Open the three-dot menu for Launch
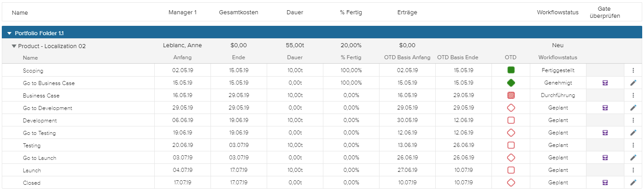644x191 pixels. click(x=633, y=170)
